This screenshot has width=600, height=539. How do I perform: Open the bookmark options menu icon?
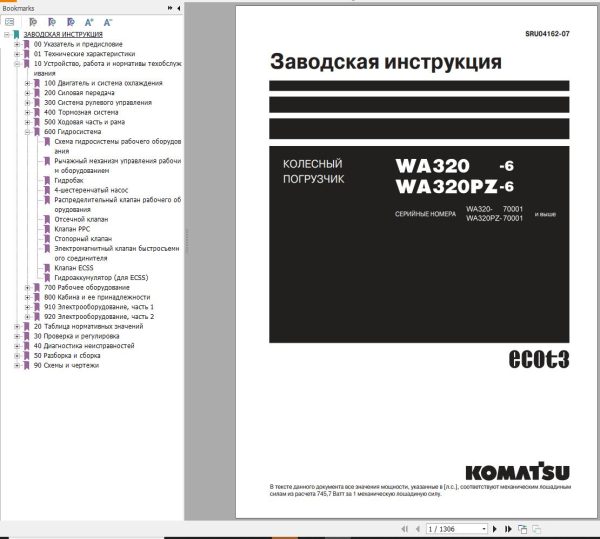(10, 22)
